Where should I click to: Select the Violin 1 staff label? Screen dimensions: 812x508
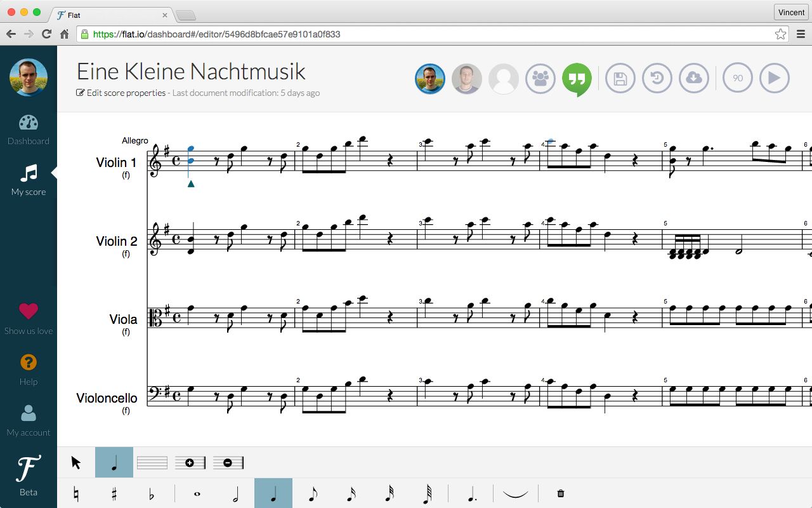pyautogui.click(x=116, y=163)
